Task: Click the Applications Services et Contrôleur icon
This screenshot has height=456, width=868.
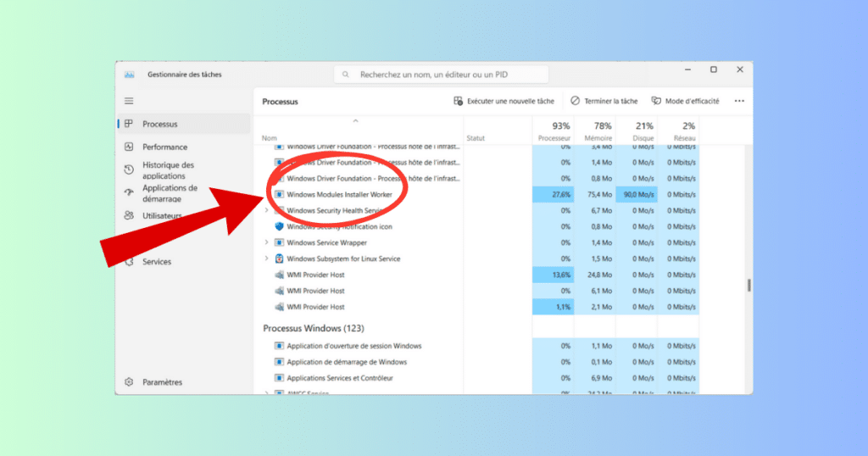Action: coord(279,378)
